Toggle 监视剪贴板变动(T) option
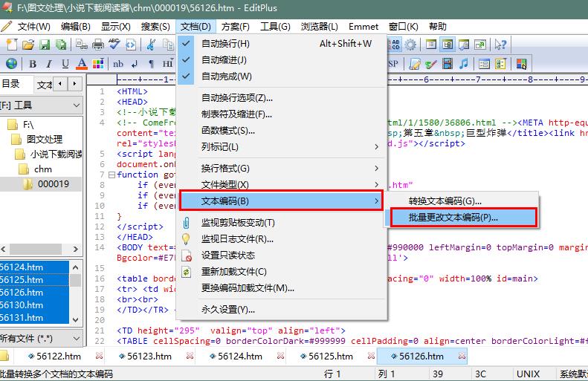Image resolution: width=588 pixels, height=381 pixels. [x=282, y=223]
